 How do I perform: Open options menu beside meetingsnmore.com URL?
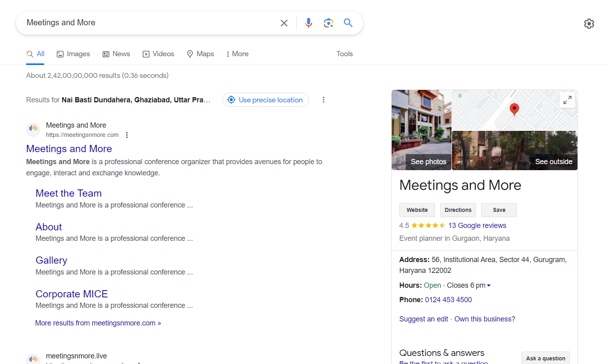pyautogui.click(x=127, y=135)
